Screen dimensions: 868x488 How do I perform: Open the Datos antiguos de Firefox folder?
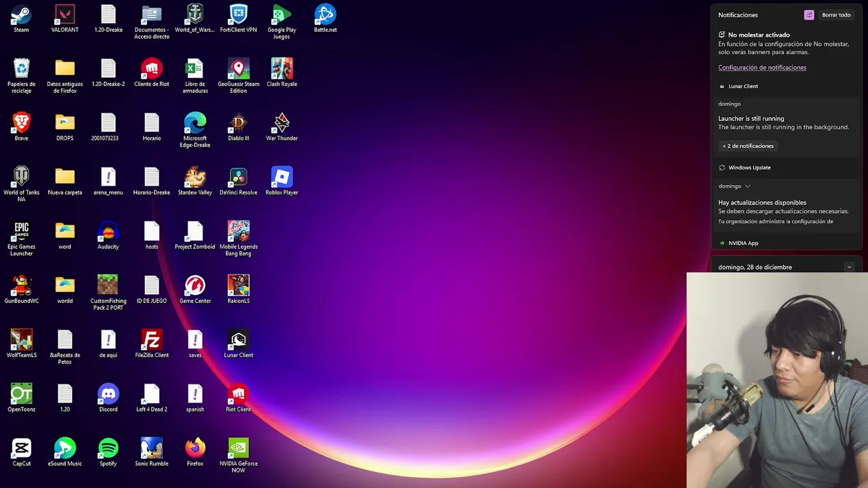pos(64,76)
